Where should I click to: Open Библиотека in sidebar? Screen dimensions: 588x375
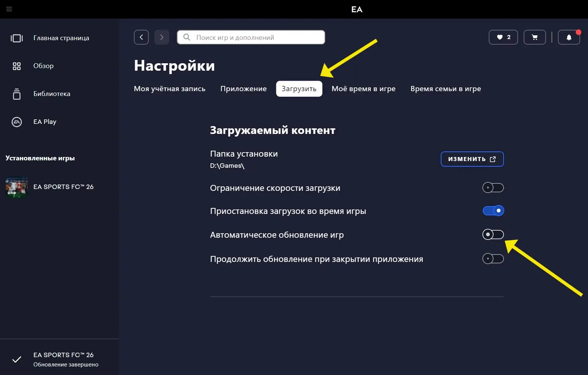pos(52,94)
